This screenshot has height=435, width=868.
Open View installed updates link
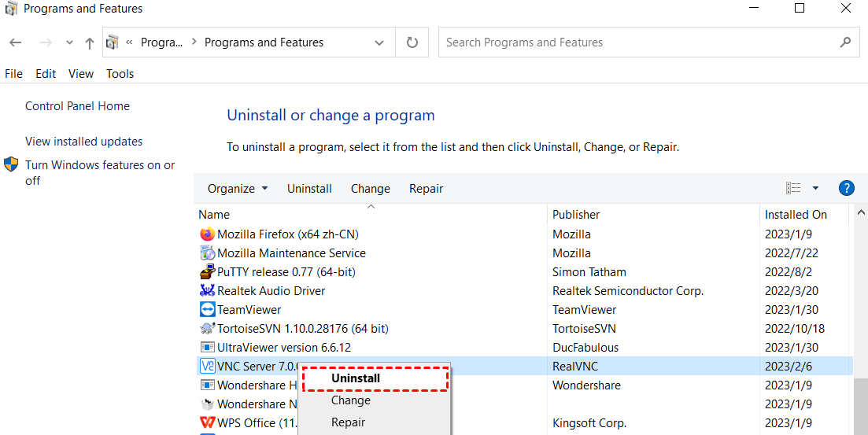point(84,142)
